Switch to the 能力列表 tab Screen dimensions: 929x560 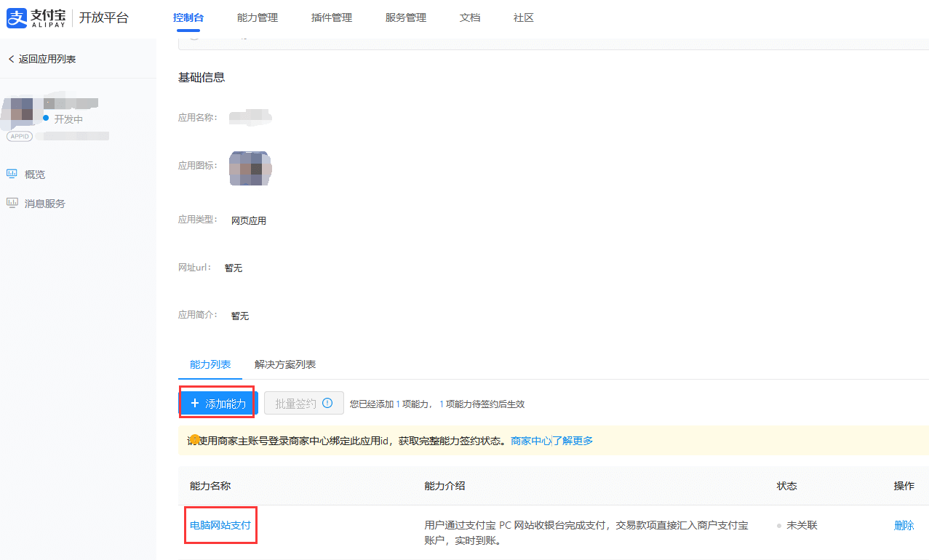[x=210, y=364]
